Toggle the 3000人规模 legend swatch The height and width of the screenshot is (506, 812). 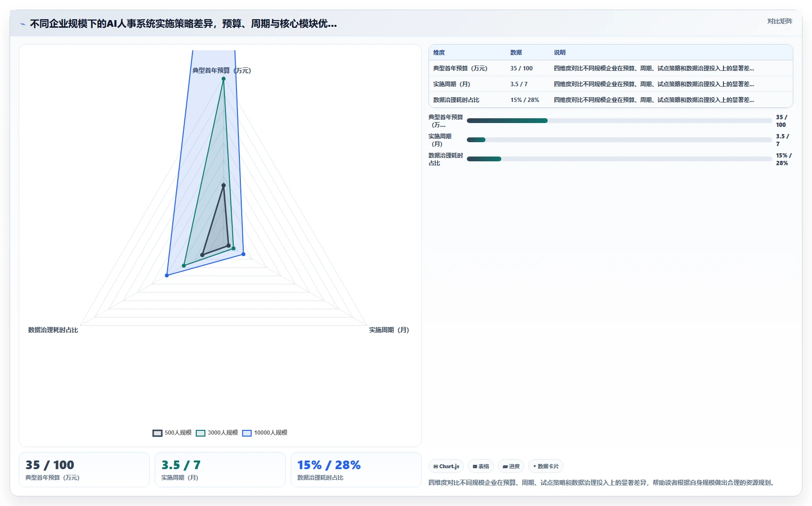[201, 433]
